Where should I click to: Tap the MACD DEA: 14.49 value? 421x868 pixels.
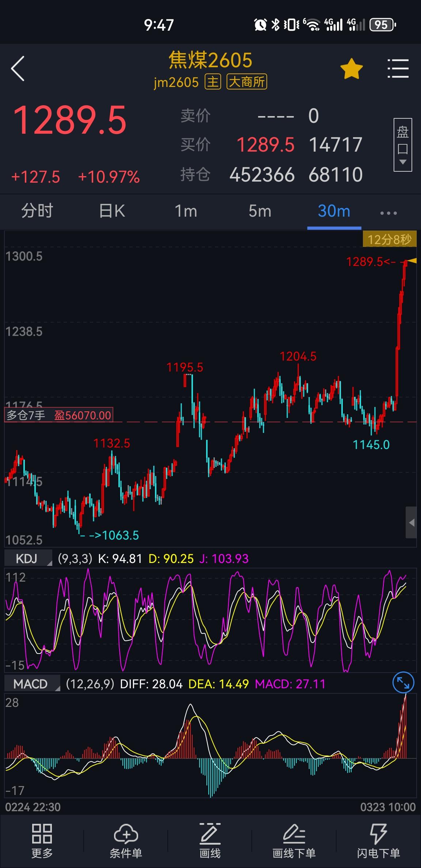(219, 684)
